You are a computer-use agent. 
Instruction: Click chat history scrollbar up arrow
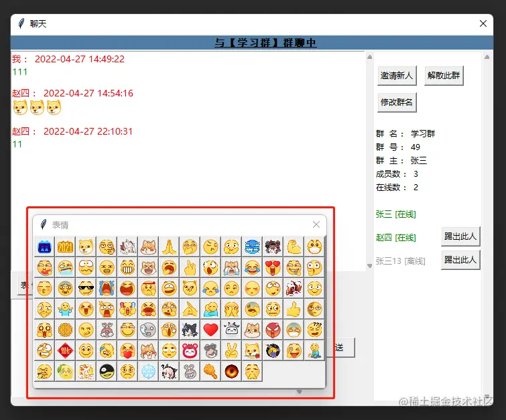point(370,57)
